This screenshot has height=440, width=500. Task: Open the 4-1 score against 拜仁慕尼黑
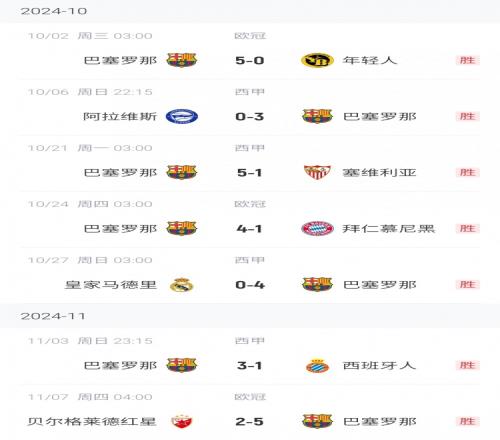click(x=249, y=229)
